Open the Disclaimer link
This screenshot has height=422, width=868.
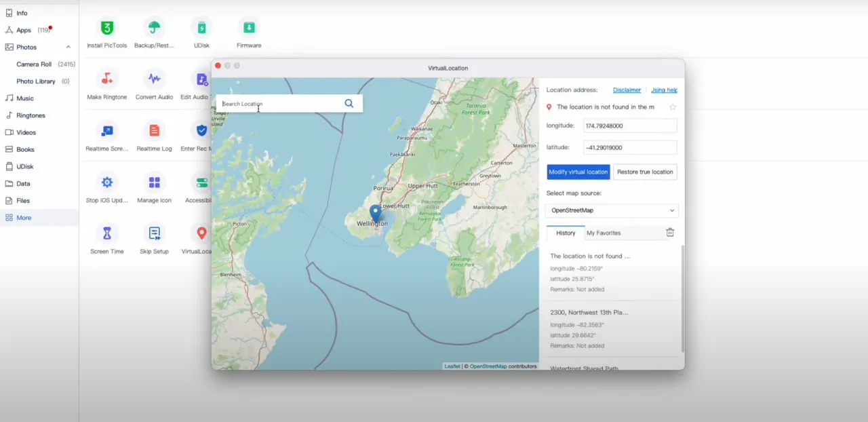pos(627,90)
